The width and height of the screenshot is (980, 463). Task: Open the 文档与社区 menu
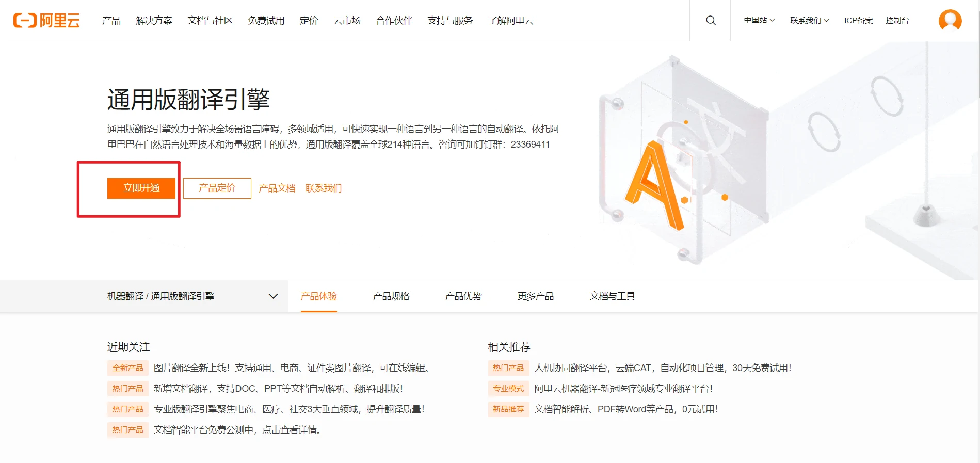click(x=210, y=21)
